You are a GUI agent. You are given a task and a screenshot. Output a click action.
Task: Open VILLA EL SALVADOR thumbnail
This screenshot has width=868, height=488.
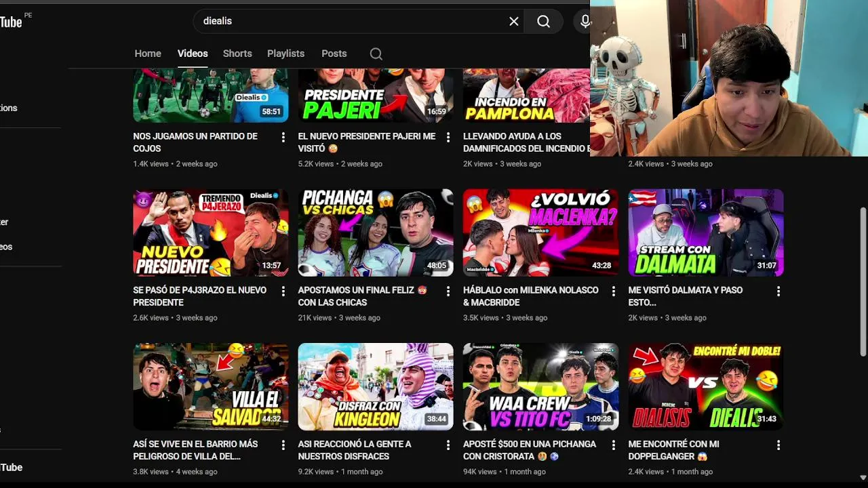211,386
